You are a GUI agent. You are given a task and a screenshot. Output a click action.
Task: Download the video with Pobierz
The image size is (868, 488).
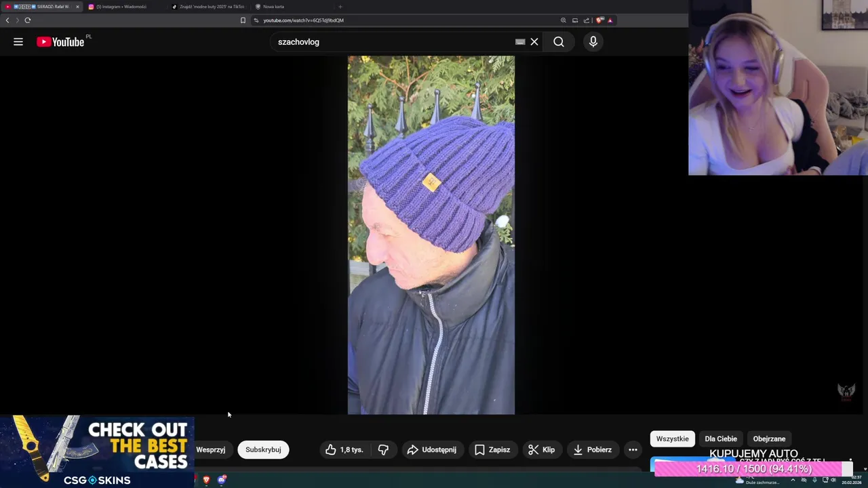click(x=593, y=449)
